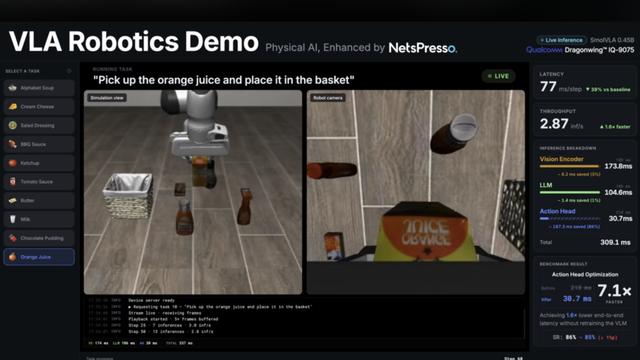Click the small icon beside Select a Task
640x360 pixels.
tap(69, 71)
